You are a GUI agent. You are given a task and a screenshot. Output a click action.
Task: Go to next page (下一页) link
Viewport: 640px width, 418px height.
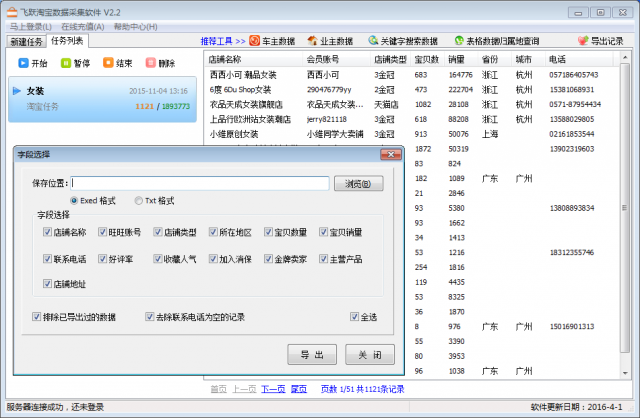point(273,389)
